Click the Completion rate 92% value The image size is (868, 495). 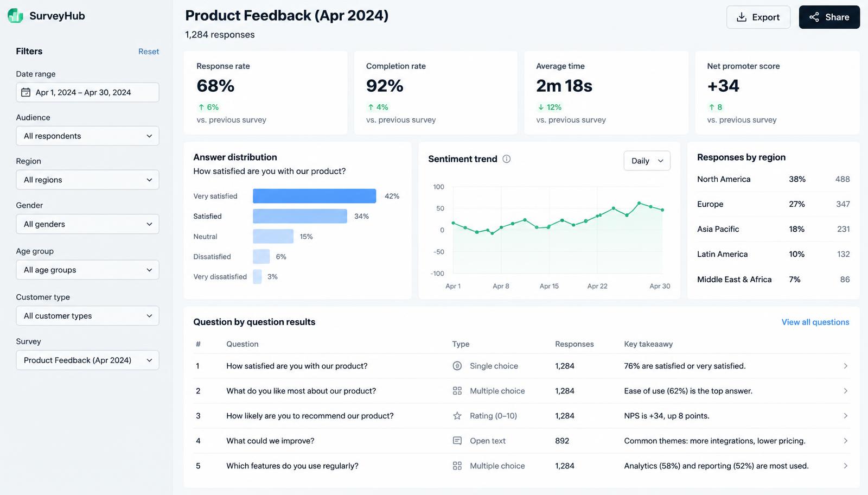coord(385,86)
